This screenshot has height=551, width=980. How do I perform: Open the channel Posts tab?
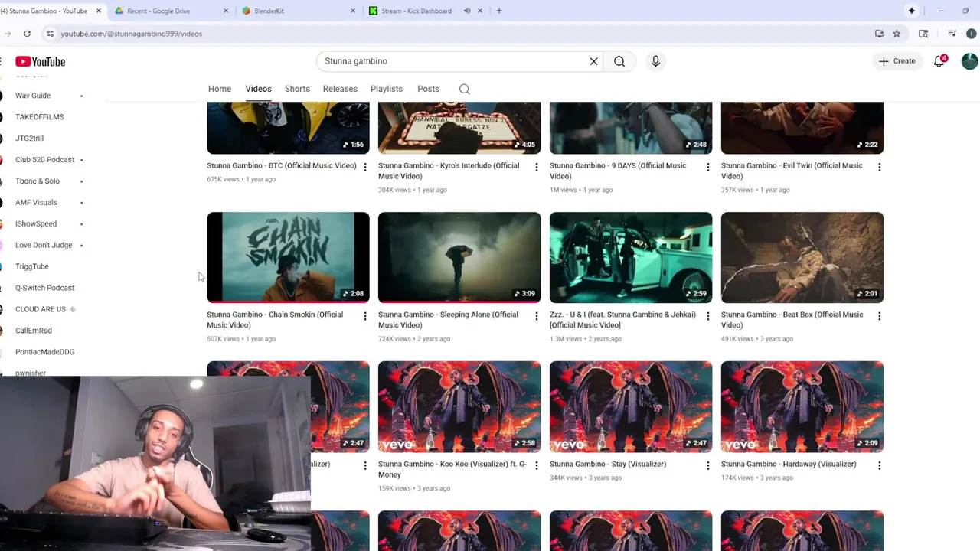point(428,89)
